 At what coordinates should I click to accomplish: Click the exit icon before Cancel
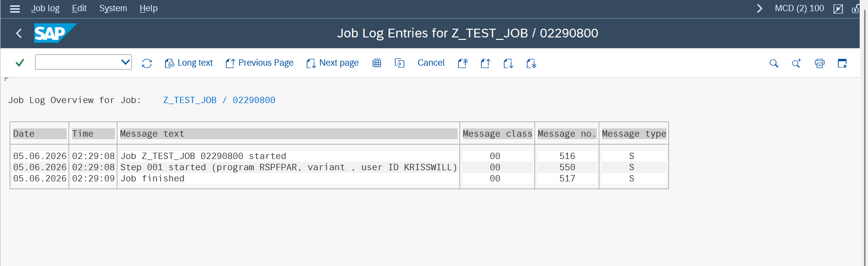[x=400, y=63]
